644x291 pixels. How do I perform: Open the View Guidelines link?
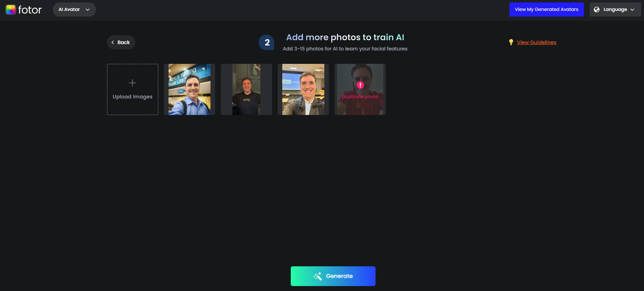tap(537, 42)
